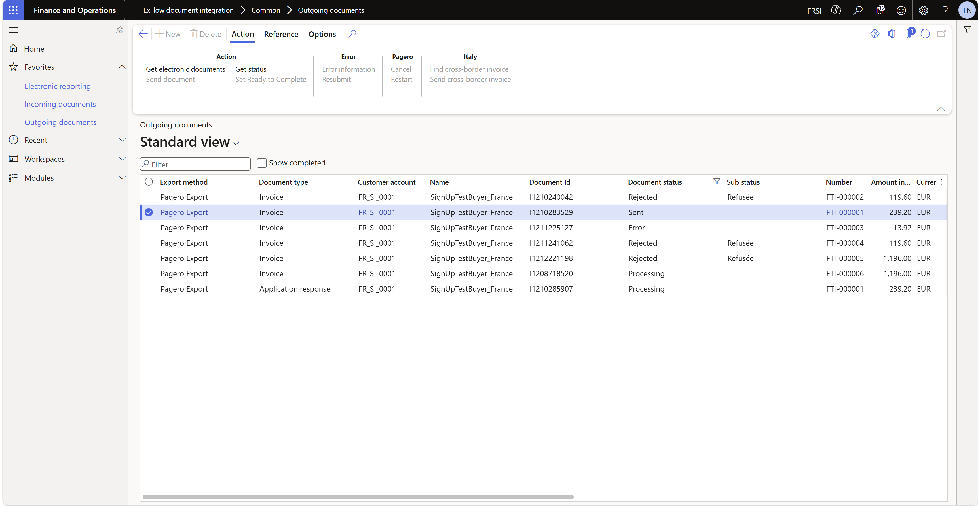This screenshot has width=980, height=506.
Task: Collapse the action pane ribbon
Action: 941,109
